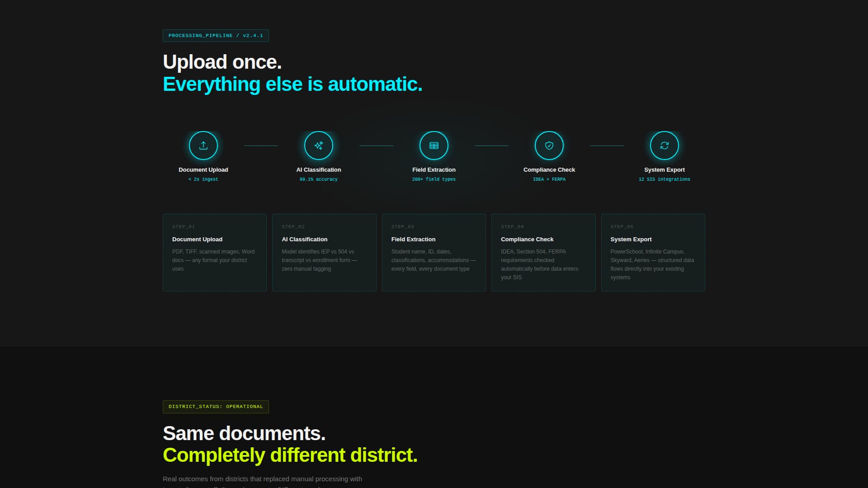This screenshot has height=488, width=868.
Task: Click the "PowerSchool, Infinite Campus" description
Action: coord(652,264)
